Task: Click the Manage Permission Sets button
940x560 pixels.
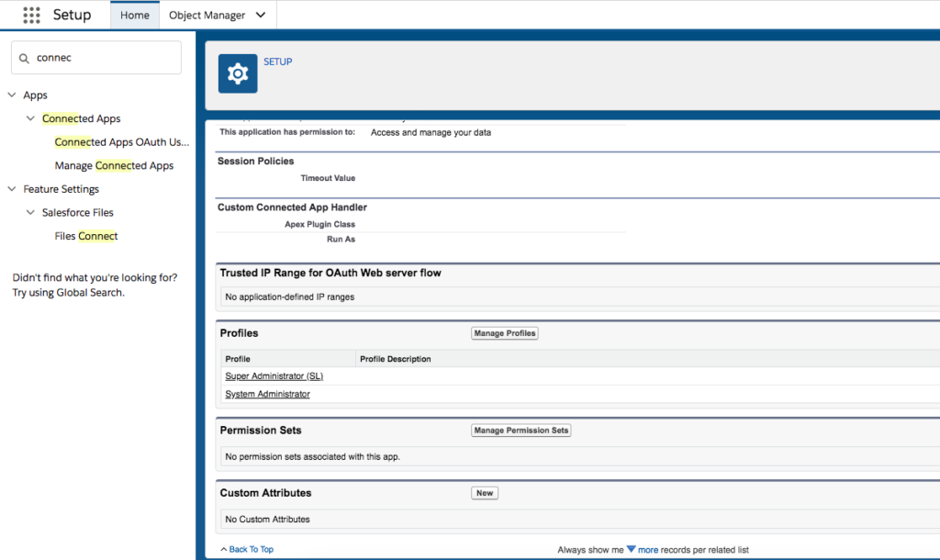Action: click(x=520, y=430)
